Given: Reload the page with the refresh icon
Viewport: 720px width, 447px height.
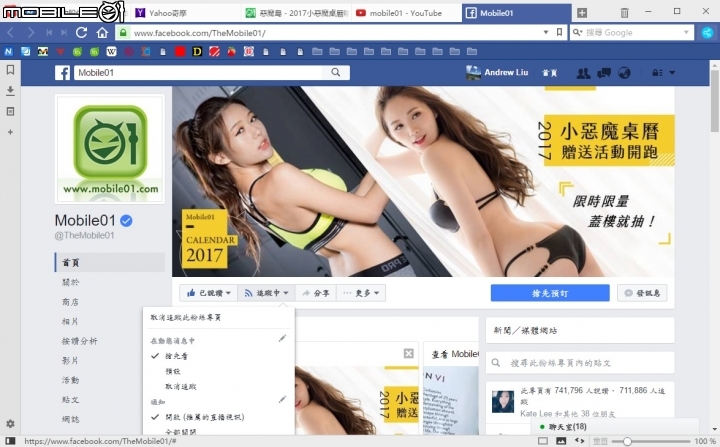Looking at the screenshot, I should tap(81, 33).
